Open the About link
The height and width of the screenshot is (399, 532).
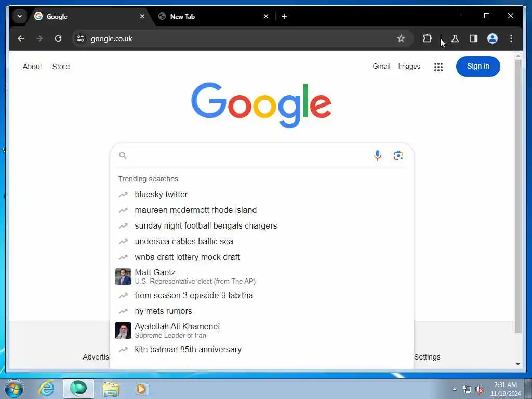pos(32,66)
